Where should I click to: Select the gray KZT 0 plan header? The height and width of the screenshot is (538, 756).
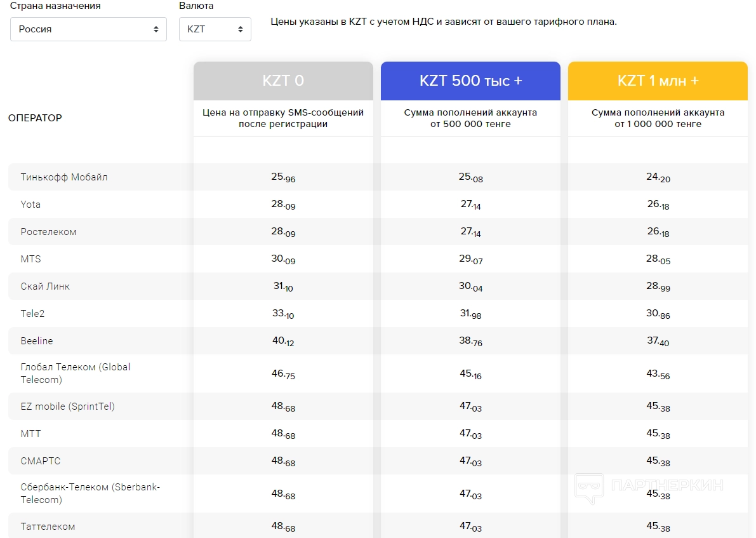pos(283,81)
